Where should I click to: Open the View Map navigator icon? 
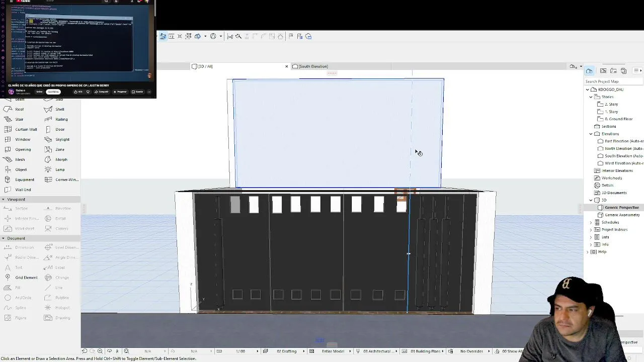[x=603, y=71]
